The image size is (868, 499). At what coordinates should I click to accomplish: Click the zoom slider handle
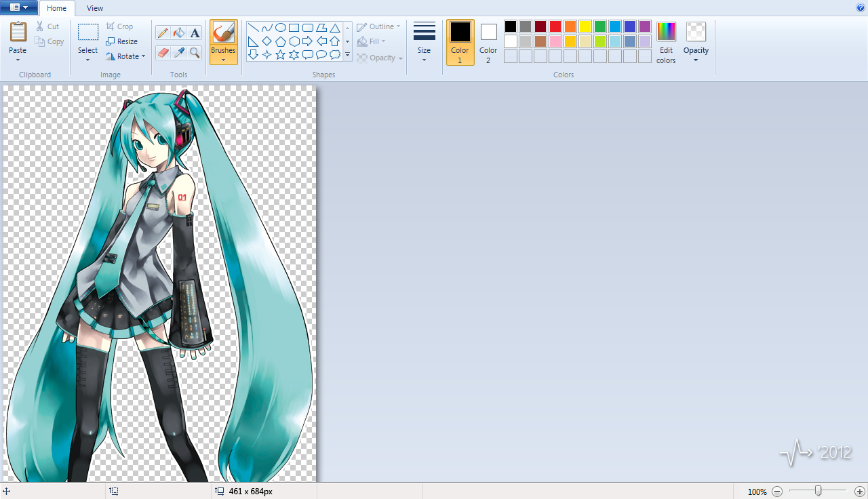818,491
